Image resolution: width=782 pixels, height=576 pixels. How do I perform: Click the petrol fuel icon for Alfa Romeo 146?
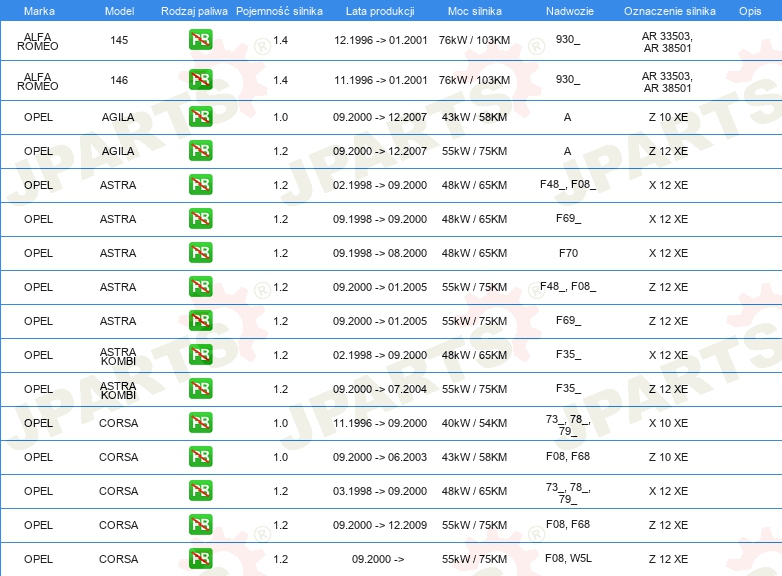click(x=200, y=80)
